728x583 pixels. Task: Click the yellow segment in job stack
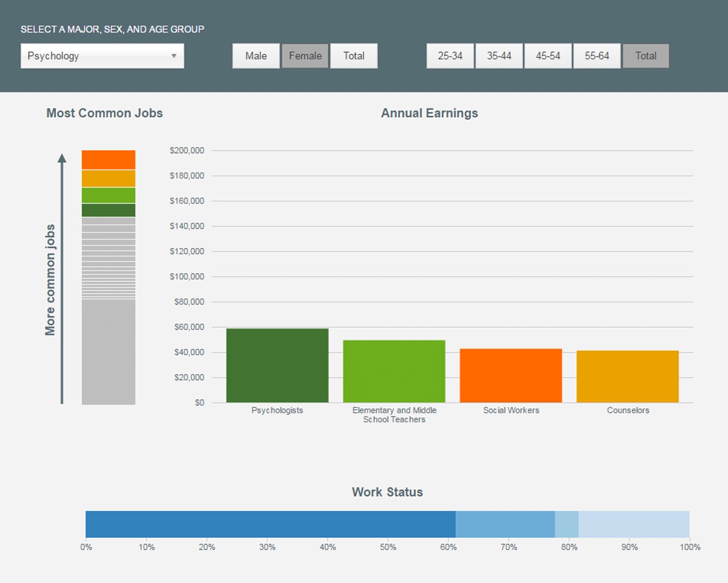[109, 179]
